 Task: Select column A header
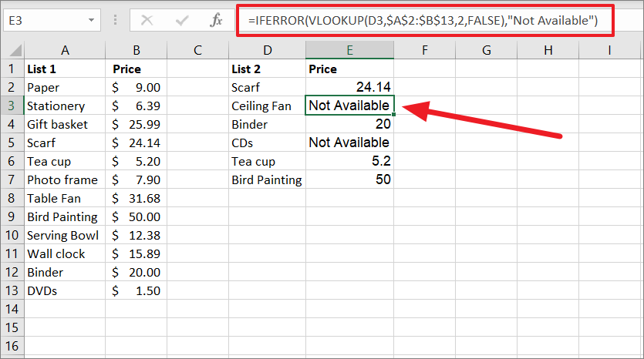(x=65, y=50)
